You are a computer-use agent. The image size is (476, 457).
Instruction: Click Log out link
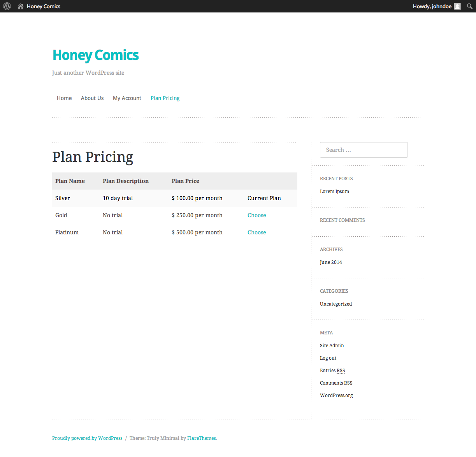pyautogui.click(x=328, y=358)
